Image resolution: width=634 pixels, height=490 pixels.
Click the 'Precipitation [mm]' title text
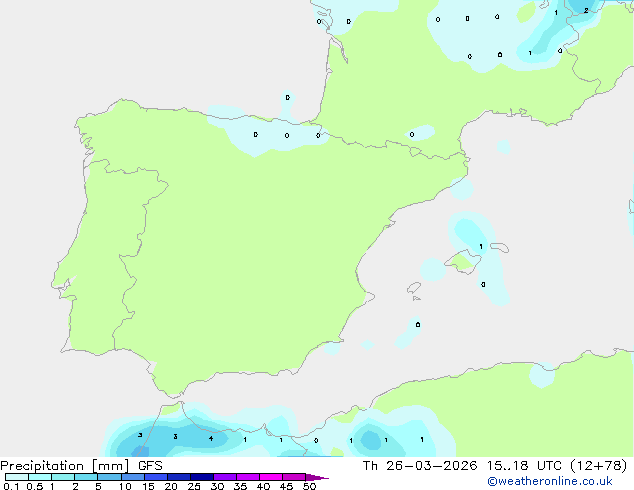pos(64,466)
